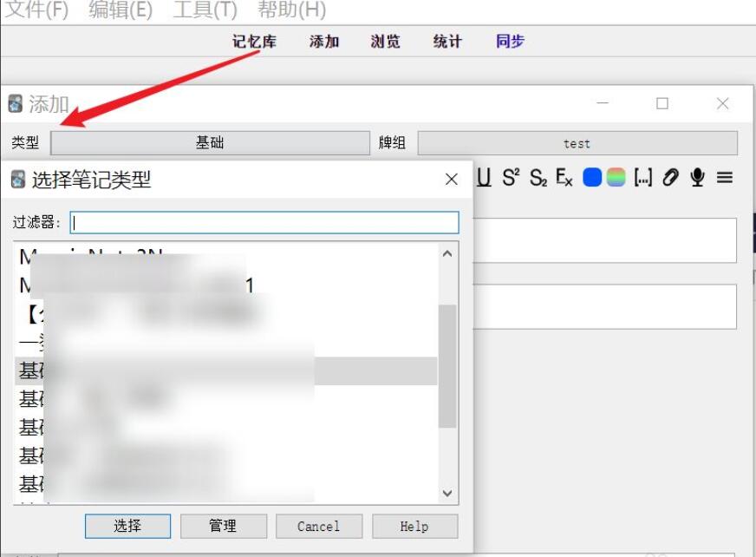The width and height of the screenshot is (756, 557).
Task: Close the 选择笔记类型 dialog
Action: point(452,179)
